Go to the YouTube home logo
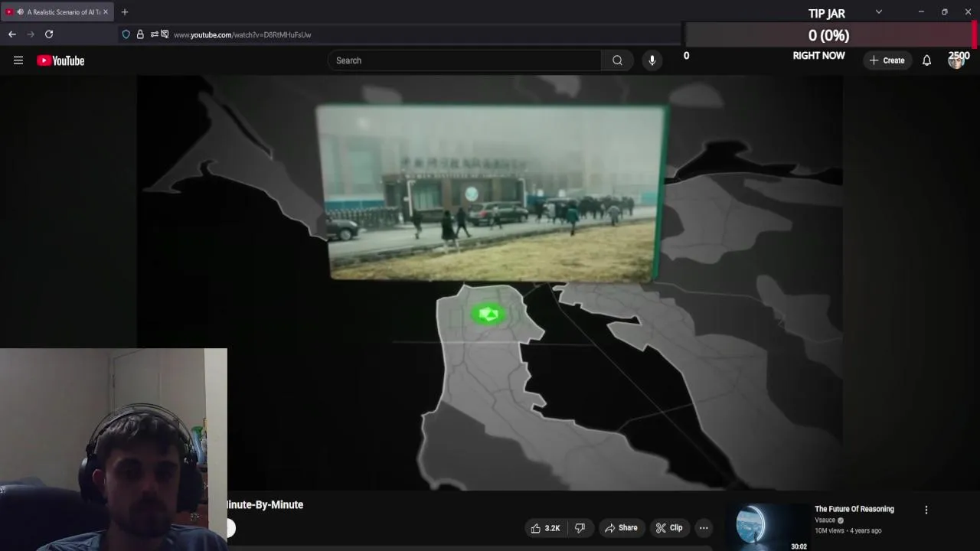The height and width of the screenshot is (551, 980). click(x=60, y=60)
